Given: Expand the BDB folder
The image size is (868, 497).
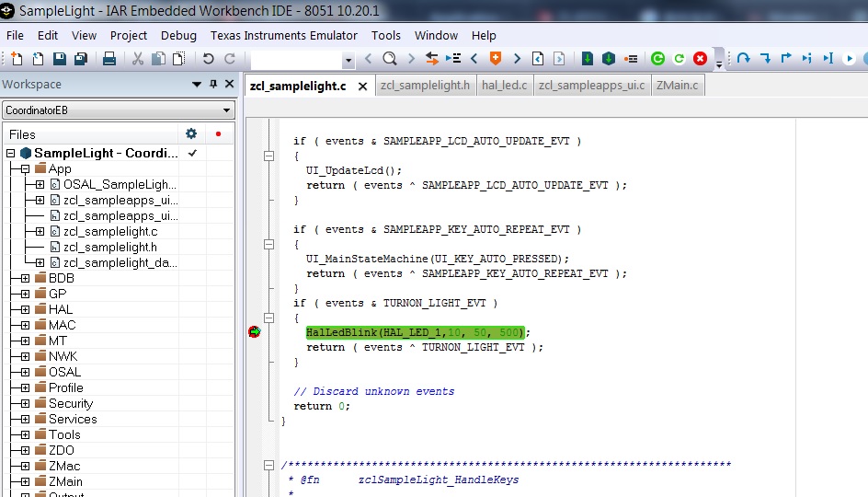Looking at the screenshot, I should pos(25,278).
